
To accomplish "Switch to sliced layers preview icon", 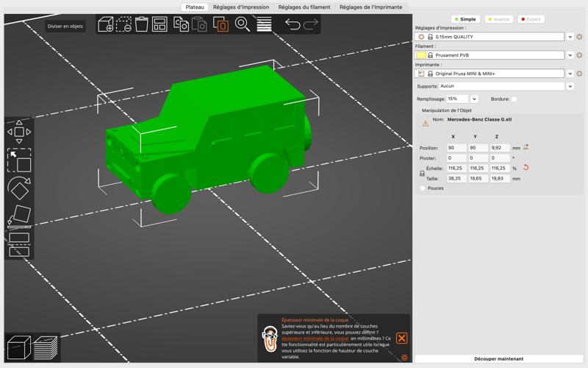I will 46,347.
